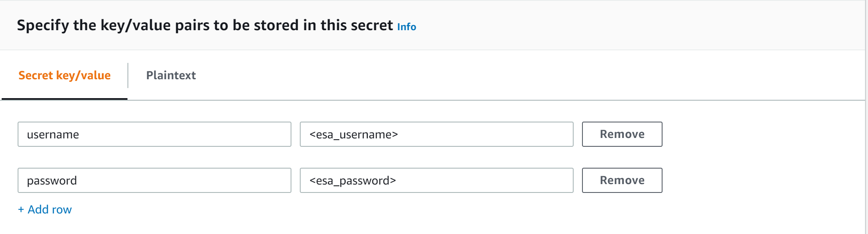Click the plus symbol before Add row
This screenshot has width=868, height=234.
(21, 210)
